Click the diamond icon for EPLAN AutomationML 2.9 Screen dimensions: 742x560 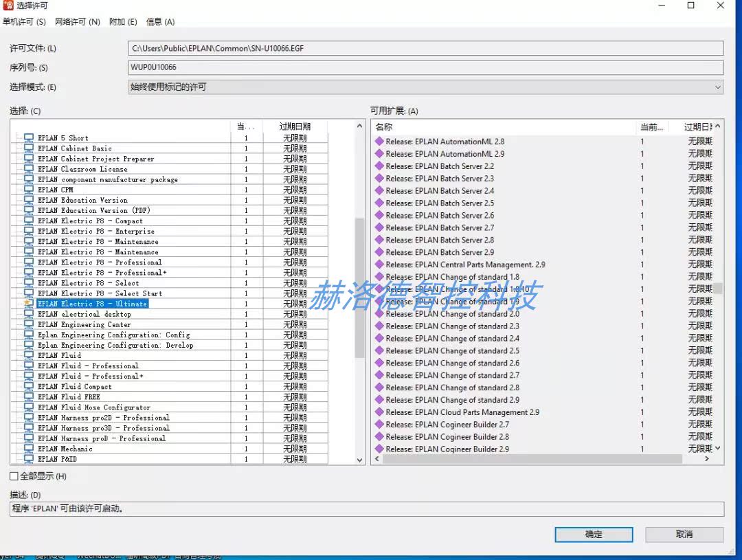click(379, 153)
